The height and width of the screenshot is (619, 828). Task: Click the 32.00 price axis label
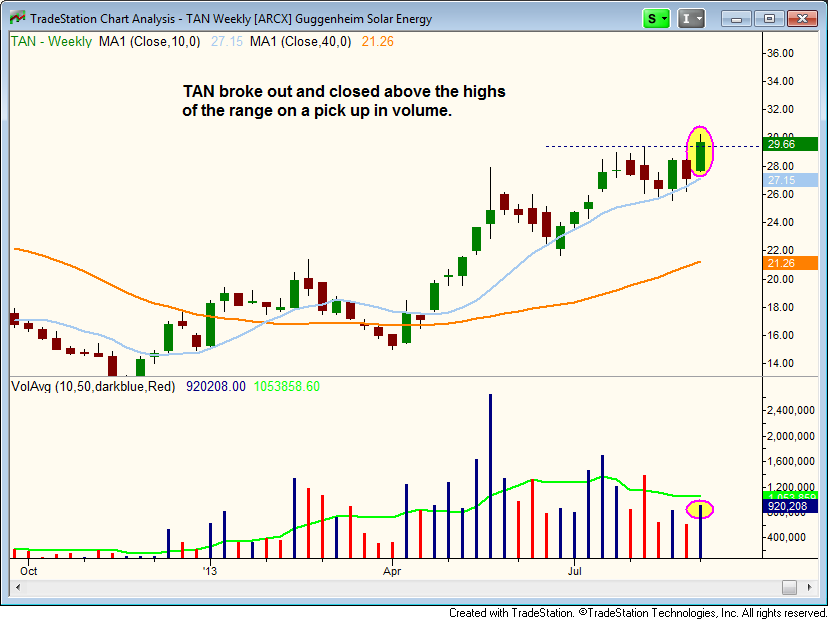(x=780, y=109)
